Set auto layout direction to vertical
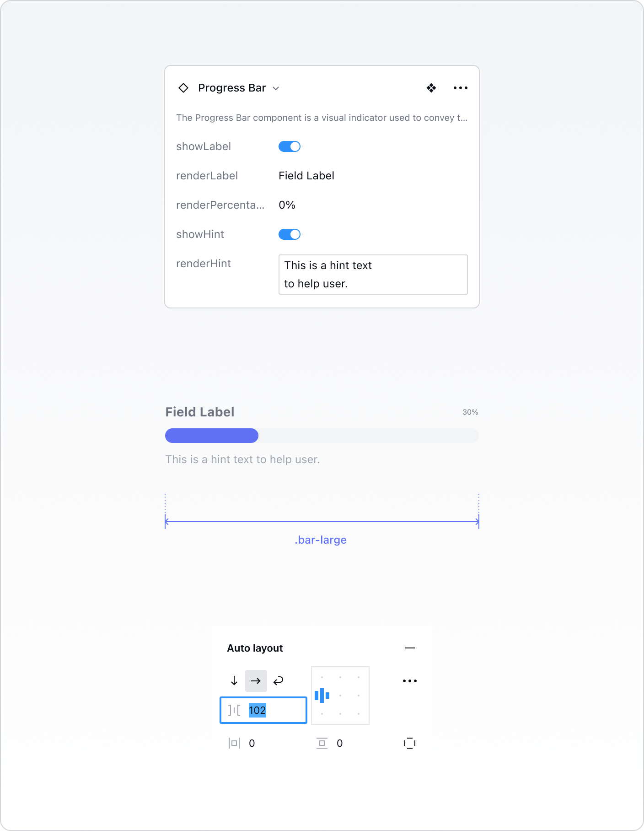The image size is (644, 831). coord(234,681)
